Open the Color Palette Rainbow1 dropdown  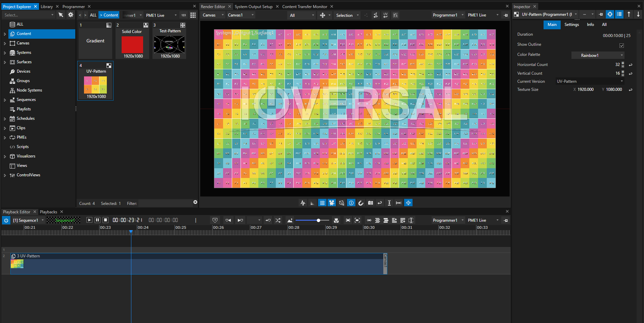pos(598,56)
